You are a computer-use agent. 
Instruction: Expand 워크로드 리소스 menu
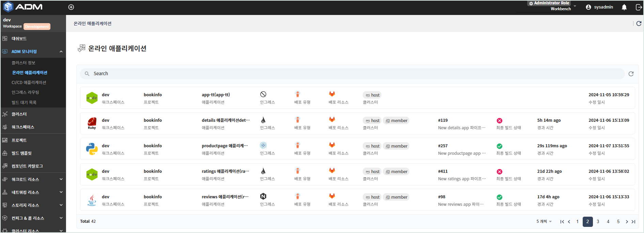tap(33, 179)
